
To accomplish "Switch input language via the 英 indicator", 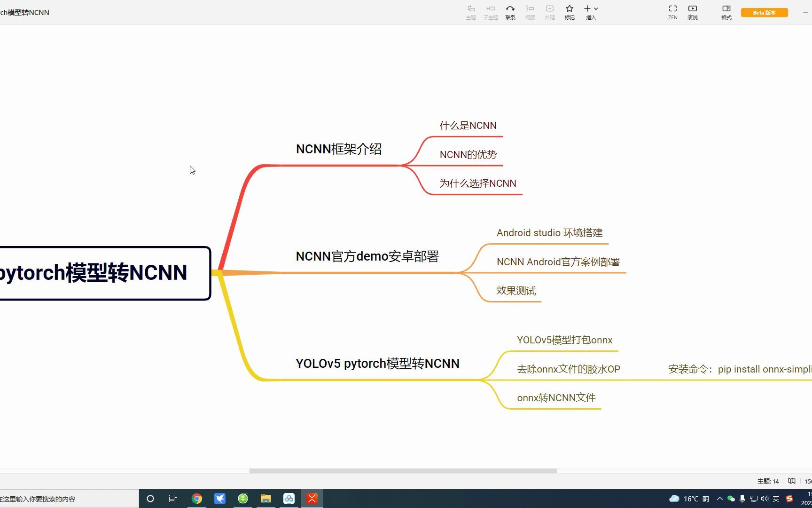I will 776,499.
